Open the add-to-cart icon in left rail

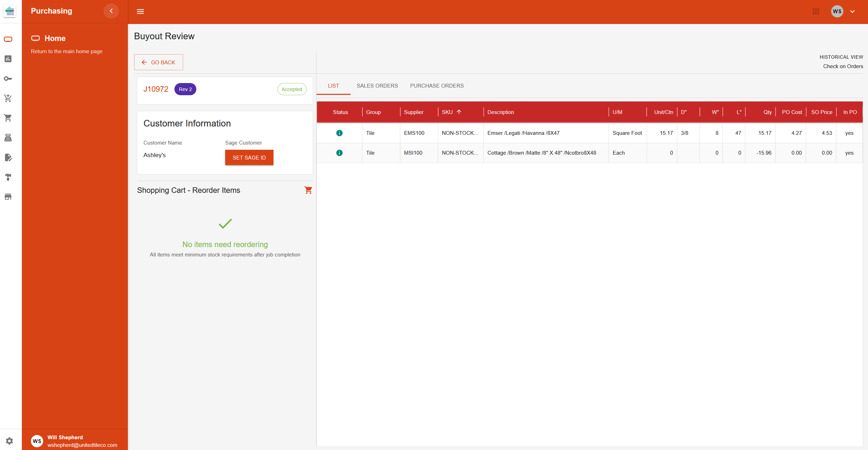point(8,98)
